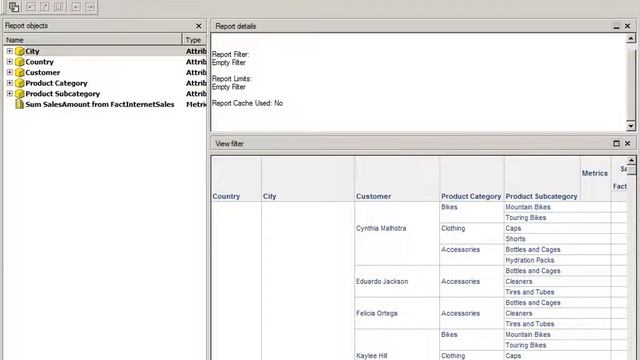
Task: Click Bikes category for Cynthia Malhotra
Action: click(x=472, y=212)
